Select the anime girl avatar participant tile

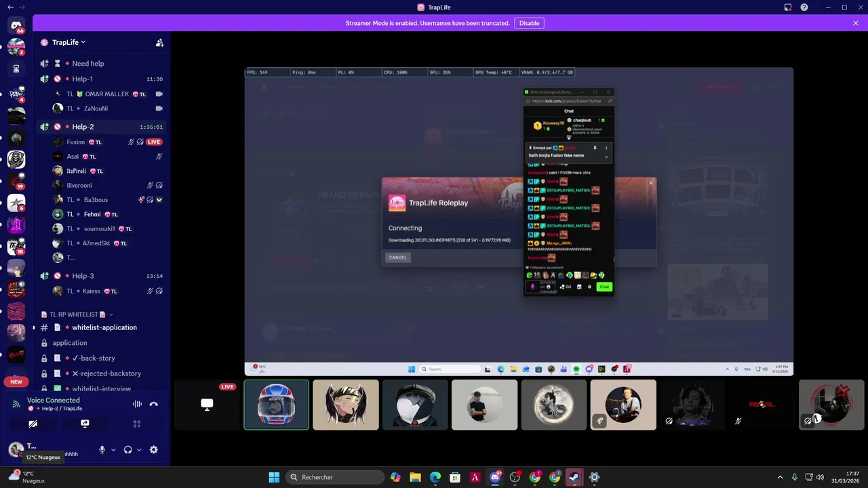tap(346, 405)
